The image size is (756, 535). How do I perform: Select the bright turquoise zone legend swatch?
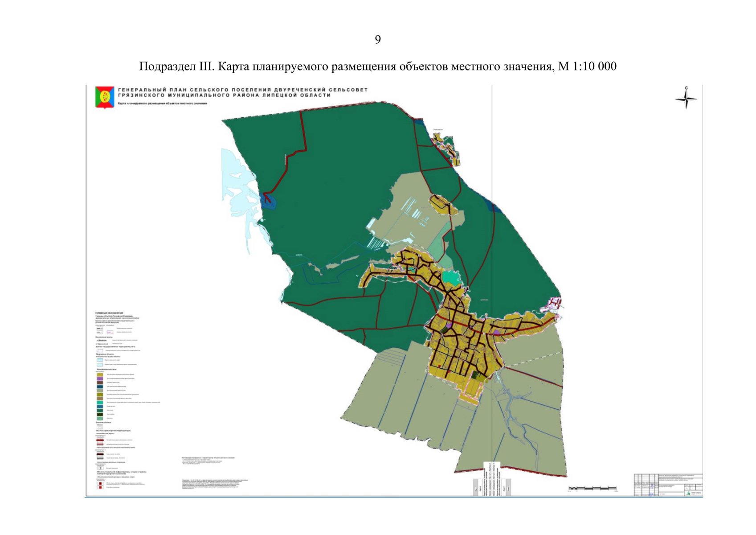pos(100,403)
